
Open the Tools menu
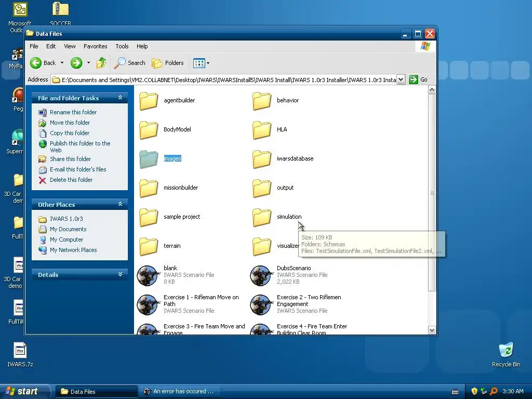[x=122, y=46]
